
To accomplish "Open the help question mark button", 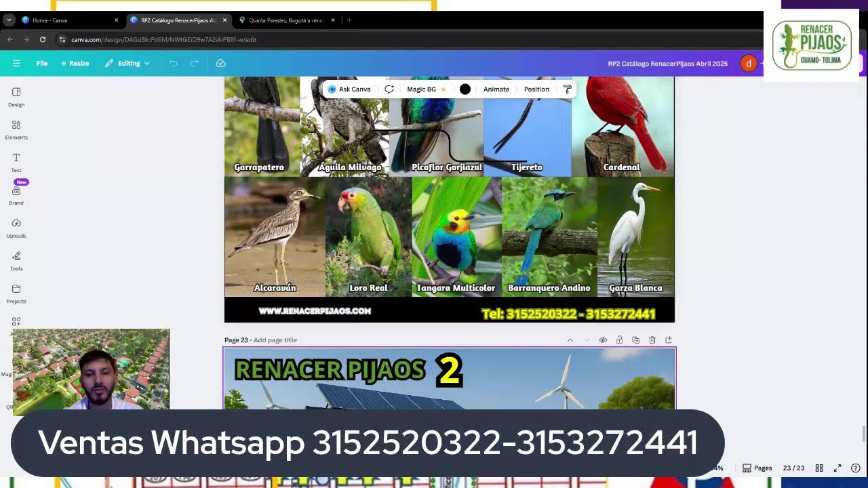I will [856, 468].
